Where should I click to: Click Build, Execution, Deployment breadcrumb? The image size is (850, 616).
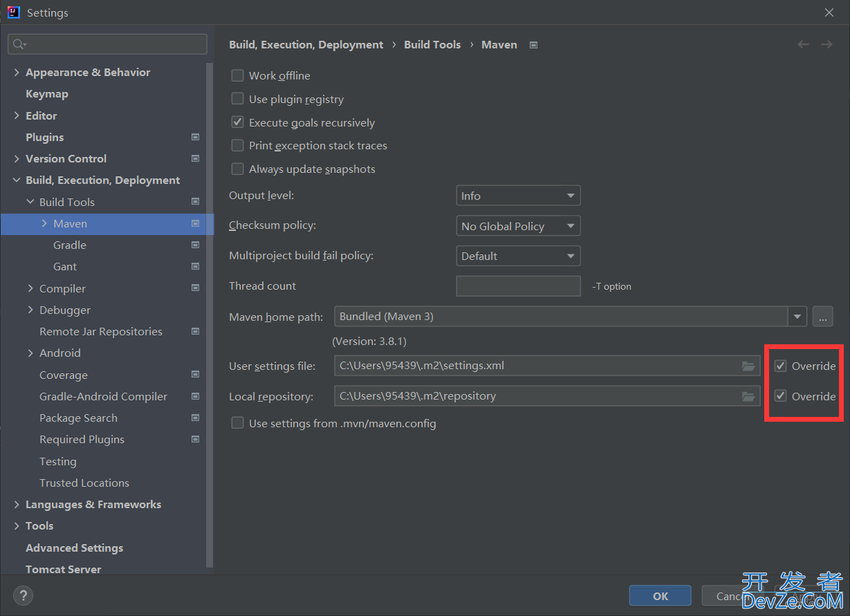tap(306, 44)
